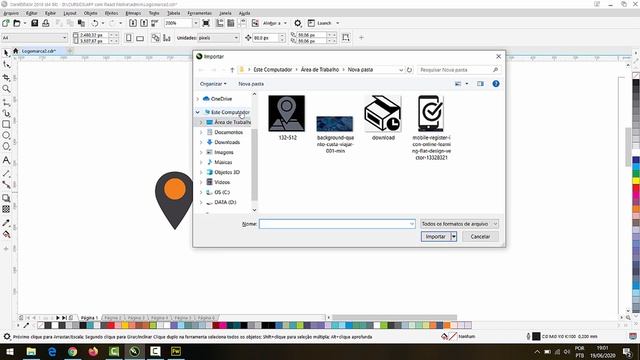Select Imagens in the folder tree

pos(224,152)
